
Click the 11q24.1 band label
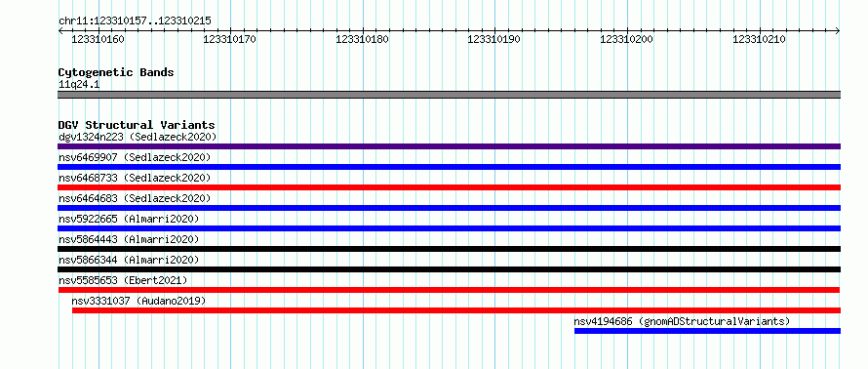79,85
